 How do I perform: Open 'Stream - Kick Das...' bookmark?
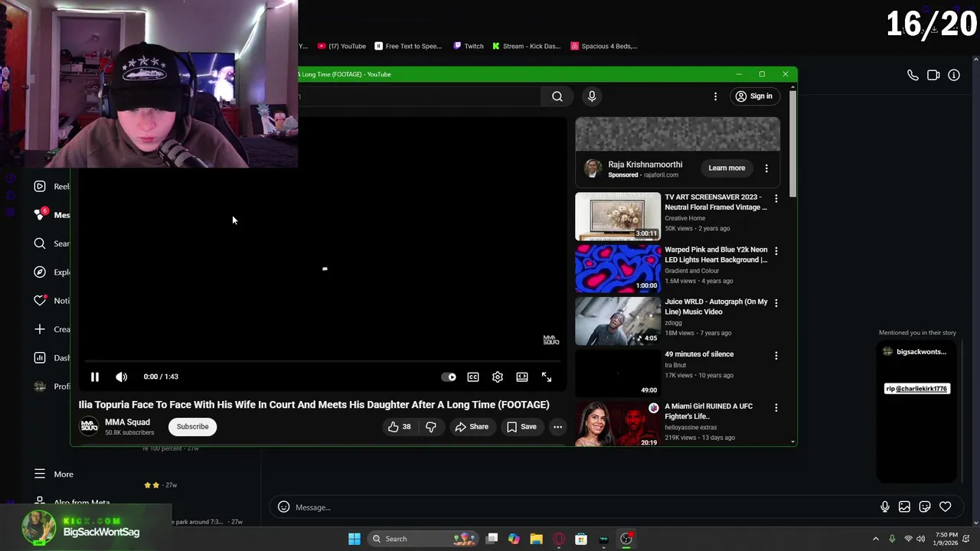pyautogui.click(x=526, y=46)
